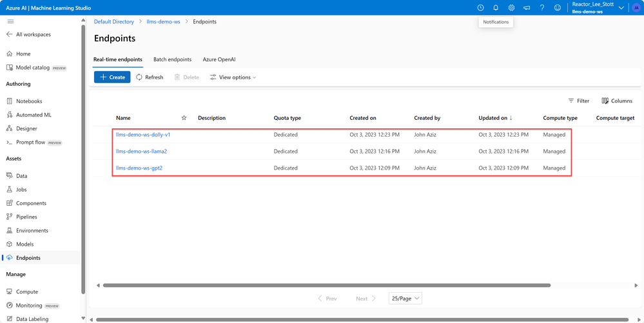Collapse the sidebar with the hamburger icon

(11, 22)
